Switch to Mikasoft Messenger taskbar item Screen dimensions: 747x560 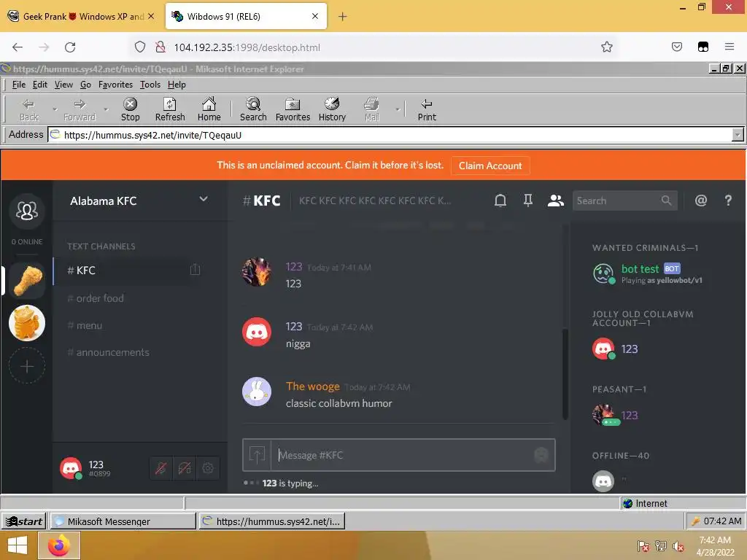tap(123, 521)
